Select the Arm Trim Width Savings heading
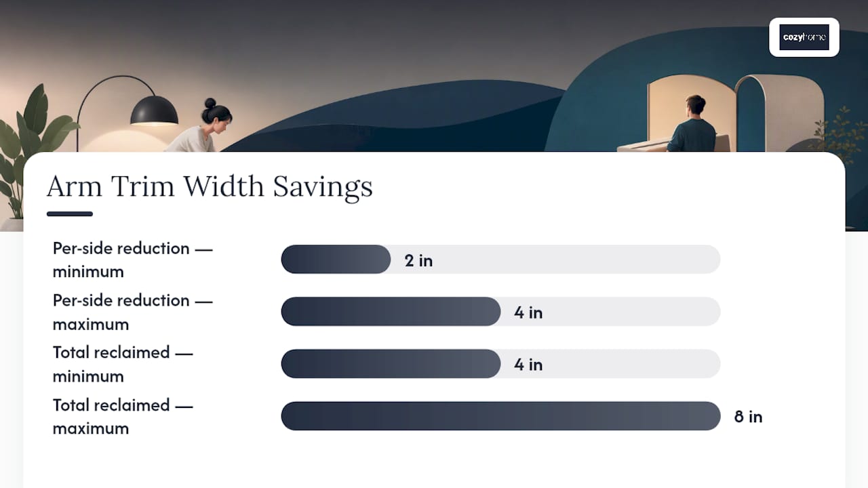The width and height of the screenshot is (868, 488). pos(210,186)
